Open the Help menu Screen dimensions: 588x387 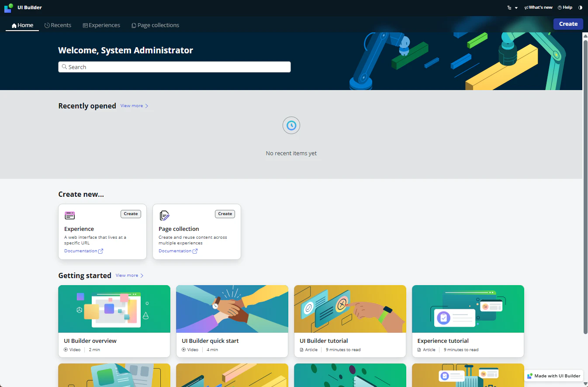tap(565, 7)
